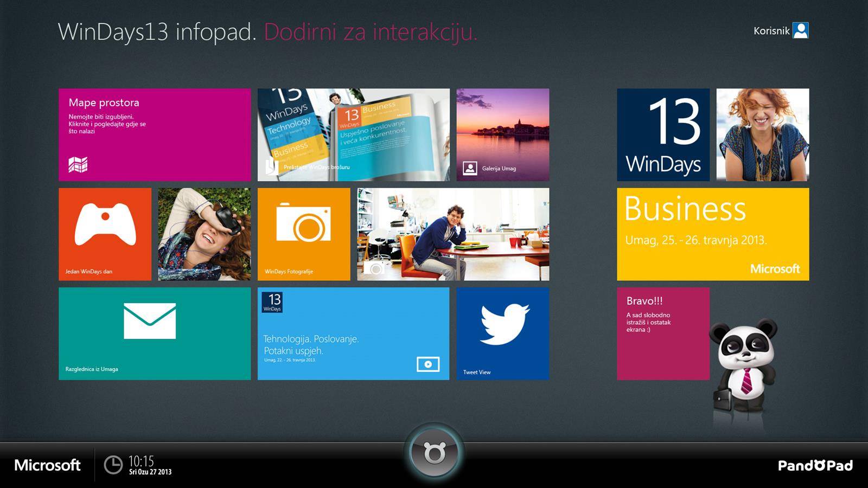Select the laughing red-haired woman photo tile
Viewport: 868px width, 488px height.
coord(763,134)
